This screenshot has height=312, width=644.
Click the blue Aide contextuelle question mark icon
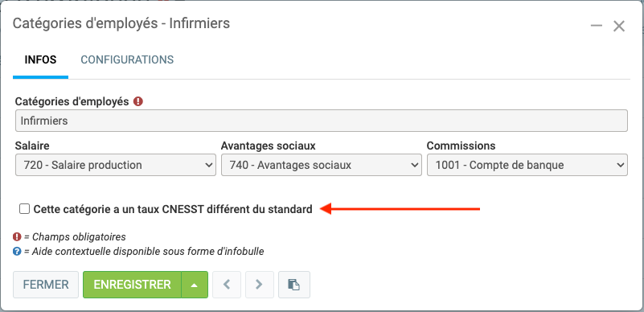click(x=17, y=251)
